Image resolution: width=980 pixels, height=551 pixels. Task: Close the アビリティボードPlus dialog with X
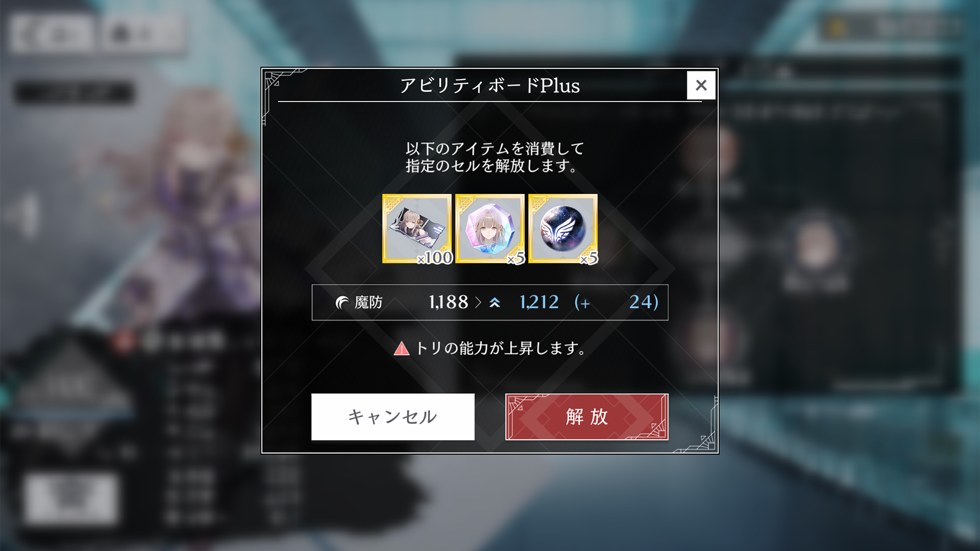point(701,85)
